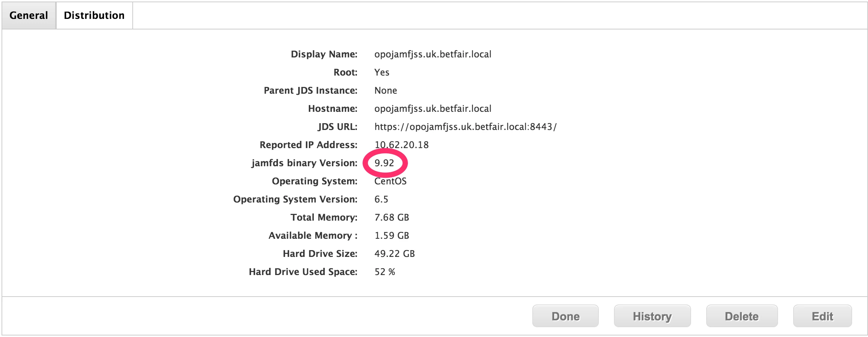Open the Distribution tab
Screen dimensions: 868x337
pyautogui.click(x=94, y=15)
